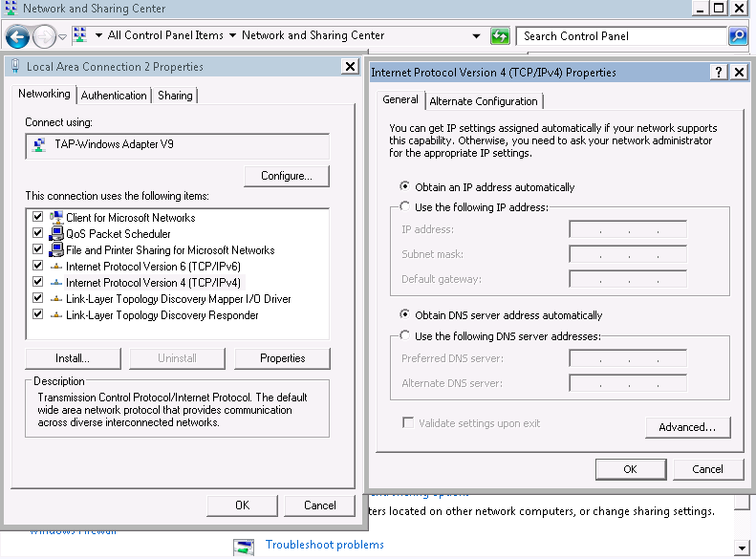The width and height of the screenshot is (756, 559).
Task: Uncheck Internet Protocol Version 4 checkbox
Action: (x=37, y=282)
